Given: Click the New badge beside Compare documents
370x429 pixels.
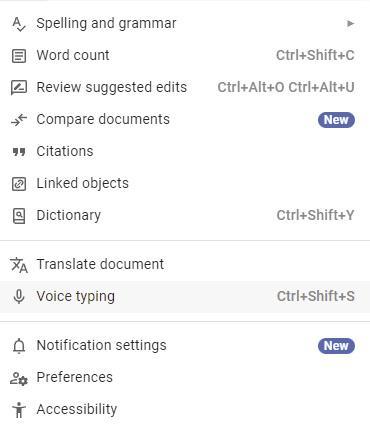Looking at the screenshot, I should pos(336,120).
